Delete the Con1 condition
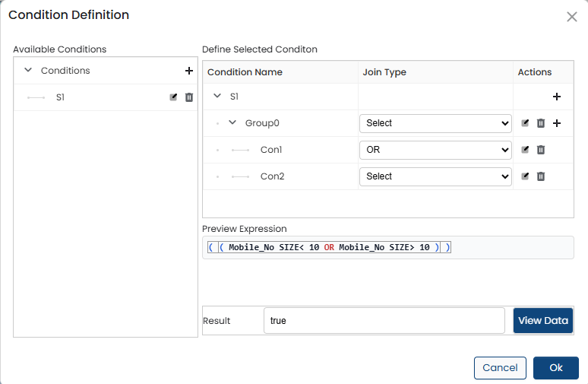The width and height of the screenshot is (588, 384). pos(541,150)
